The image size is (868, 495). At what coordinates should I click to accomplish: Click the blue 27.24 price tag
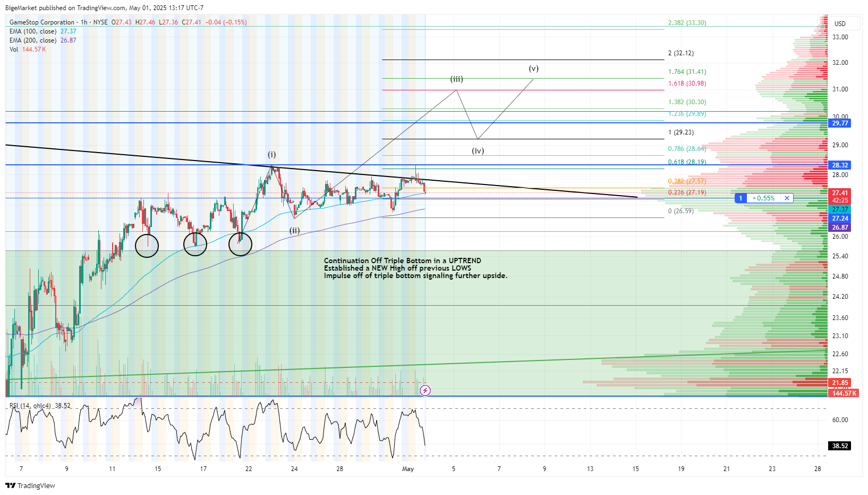pos(840,219)
